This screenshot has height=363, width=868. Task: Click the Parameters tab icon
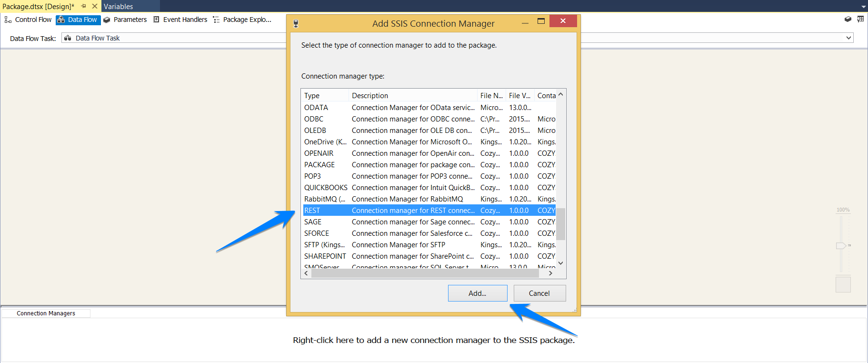pyautogui.click(x=107, y=20)
